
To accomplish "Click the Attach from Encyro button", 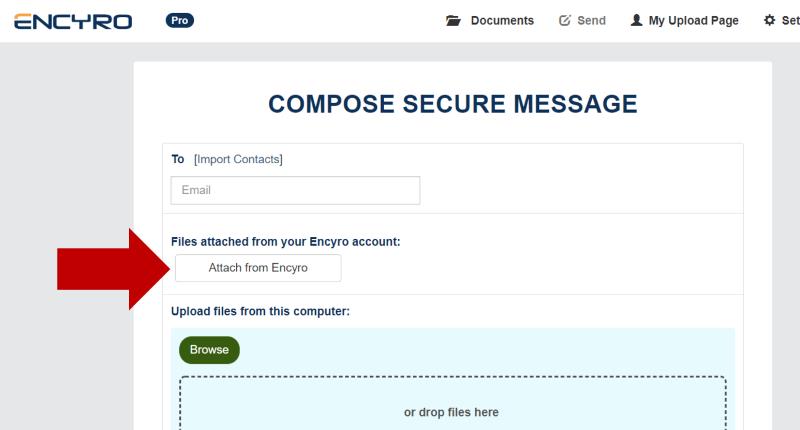I will (x=258, y=268).
